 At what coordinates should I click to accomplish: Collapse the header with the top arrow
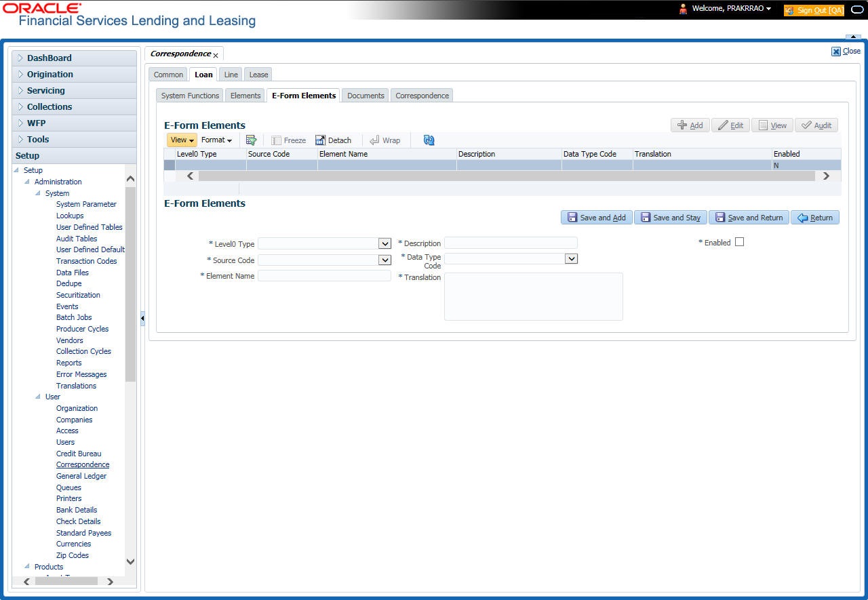click(852, 37)
